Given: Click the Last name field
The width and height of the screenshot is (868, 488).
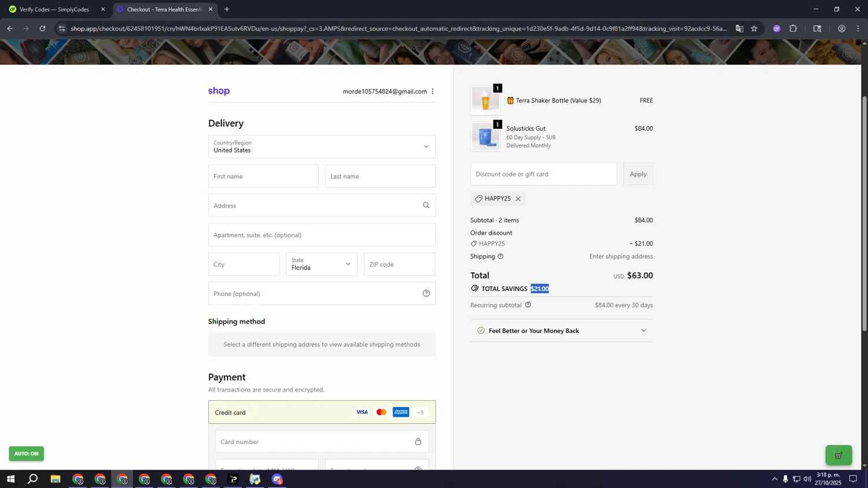Looking at the screenshot, I should (x=380, y=176).
